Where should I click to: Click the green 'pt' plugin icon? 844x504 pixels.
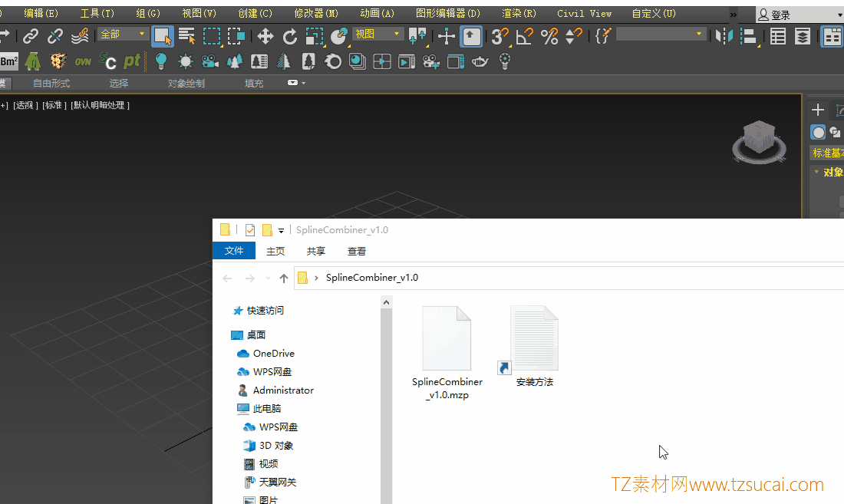coord(132,61)
